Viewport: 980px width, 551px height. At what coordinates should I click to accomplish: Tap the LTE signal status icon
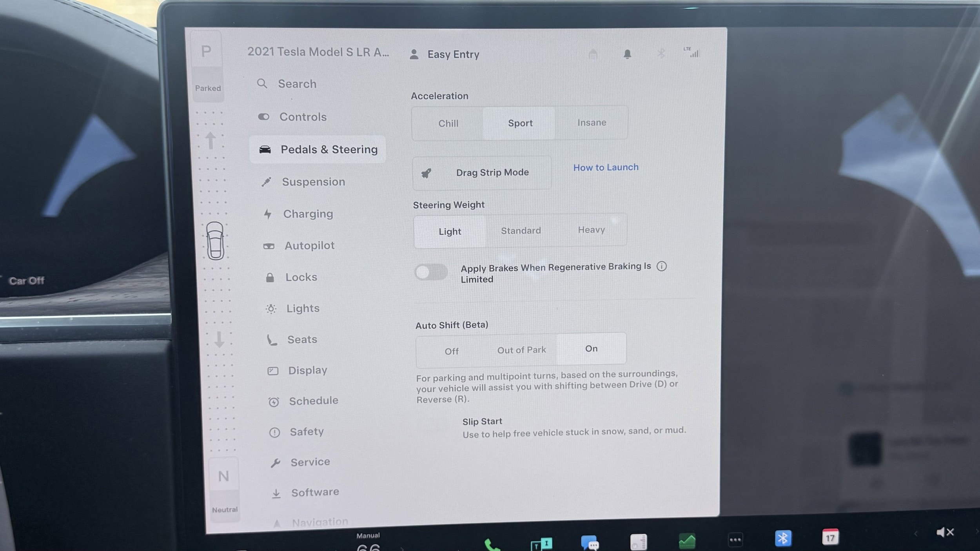692,52
